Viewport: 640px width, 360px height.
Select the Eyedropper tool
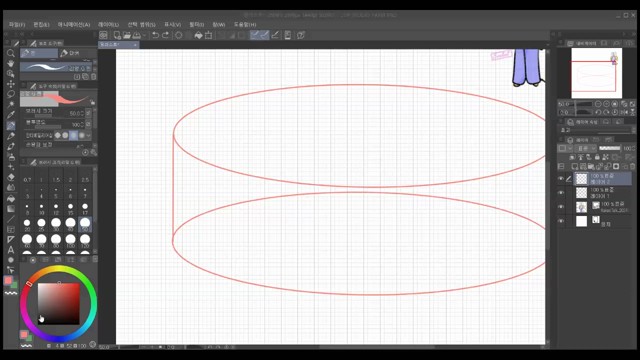point(11,115)
